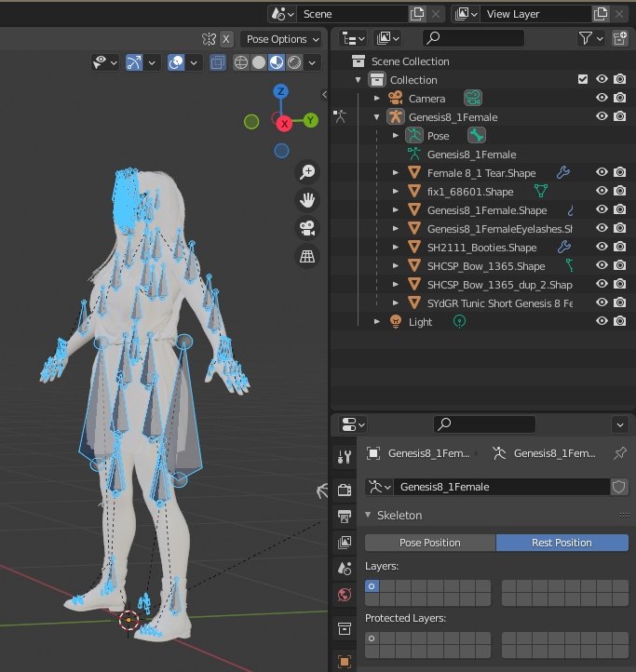This screenshot has width=636, height=672.
Task: Disable rendering for the Light object
Action: point(620,321)
